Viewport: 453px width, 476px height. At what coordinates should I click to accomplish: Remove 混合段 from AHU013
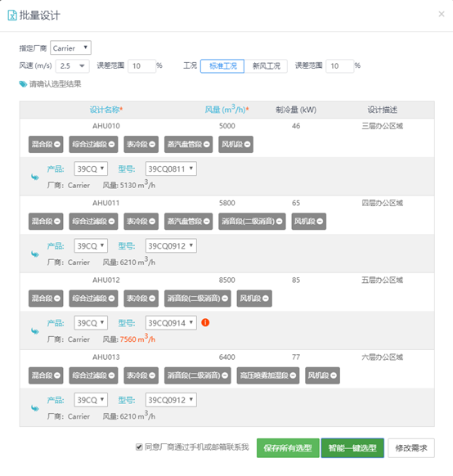pos(57,375)
